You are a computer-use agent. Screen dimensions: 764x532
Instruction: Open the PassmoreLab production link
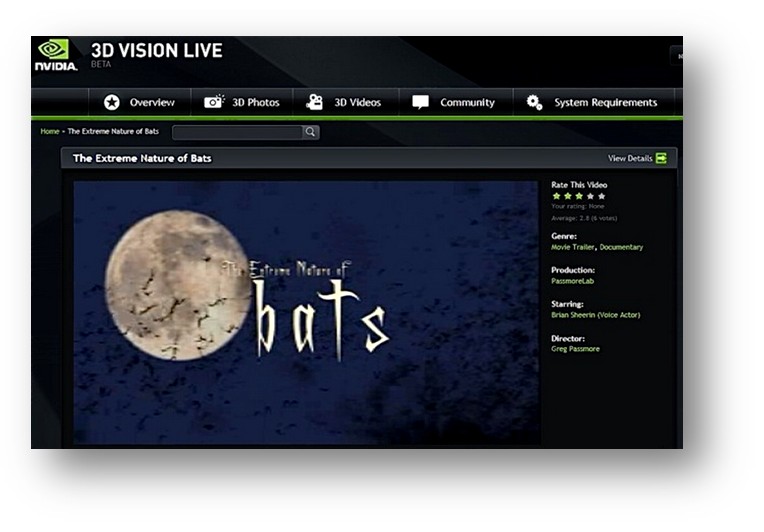tap(573, 281)
